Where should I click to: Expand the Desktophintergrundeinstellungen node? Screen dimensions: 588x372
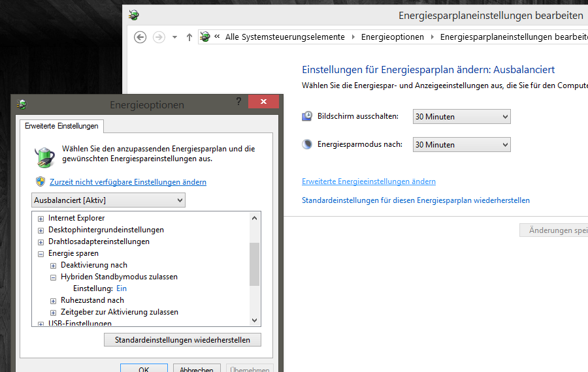tap(41, 230)
